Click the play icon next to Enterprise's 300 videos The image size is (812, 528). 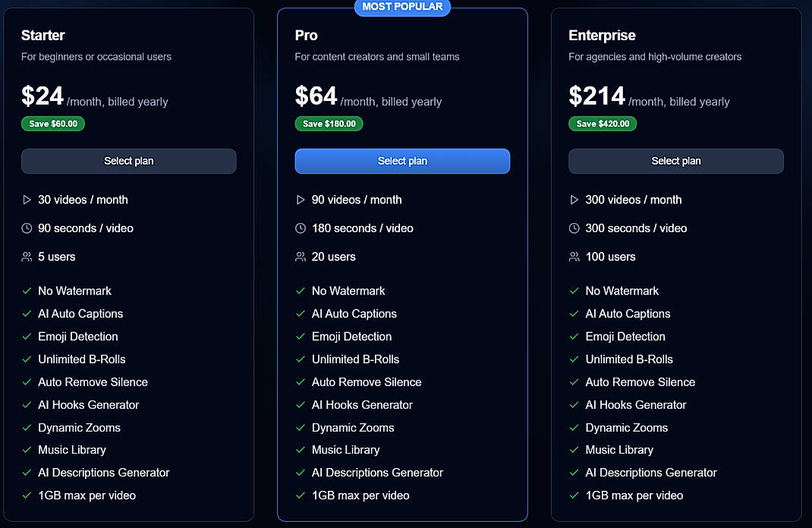(574, 200)
